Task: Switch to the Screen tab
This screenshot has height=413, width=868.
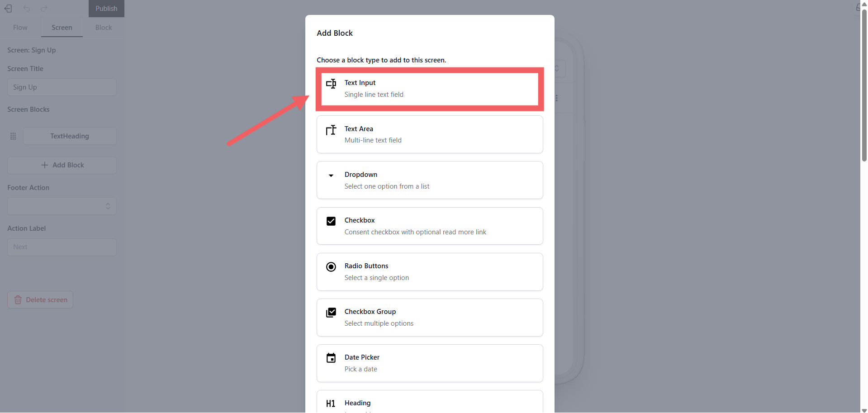Action: pos(62,28)
